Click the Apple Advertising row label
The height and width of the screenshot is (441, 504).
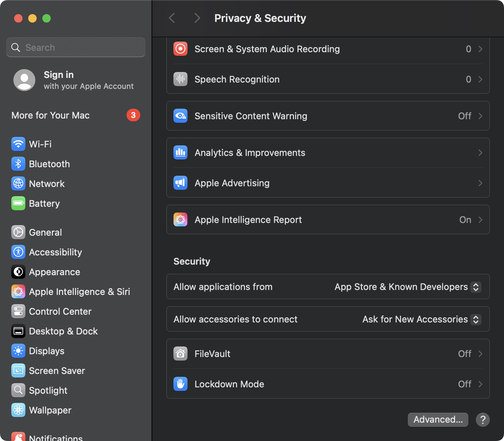[x=232, y=183]
